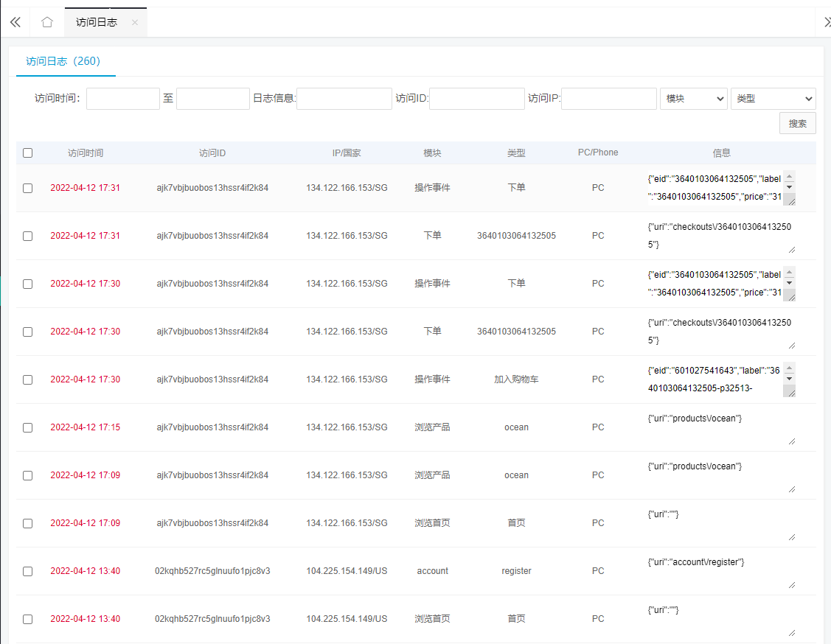The height and width of the screenshot is (644, 831).
Task: Toggle the select-all header checkbox
Action: click(27, 153)
